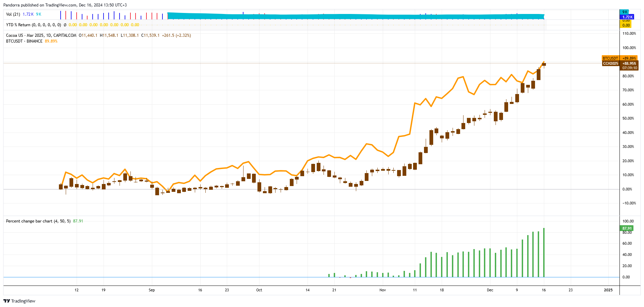Select the 89.89% value beside BTCUSDT · BINANCE
Screen dimensions: 644x307
tap(51, 41)
